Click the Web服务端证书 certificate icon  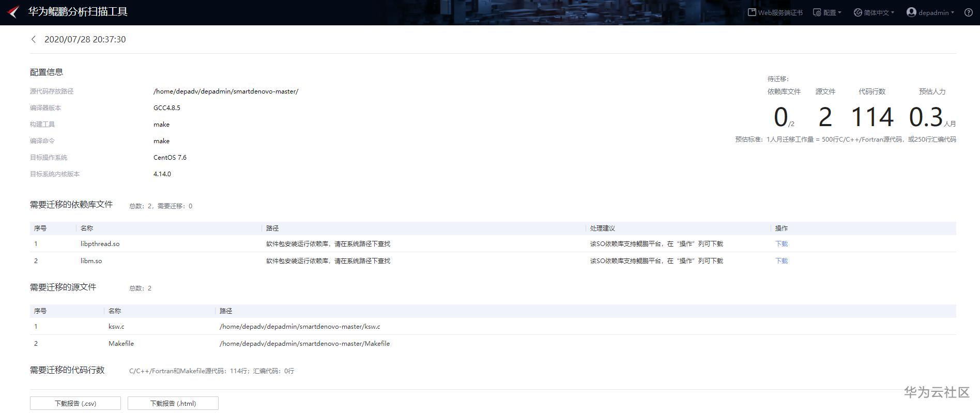(x=752, y=12)
